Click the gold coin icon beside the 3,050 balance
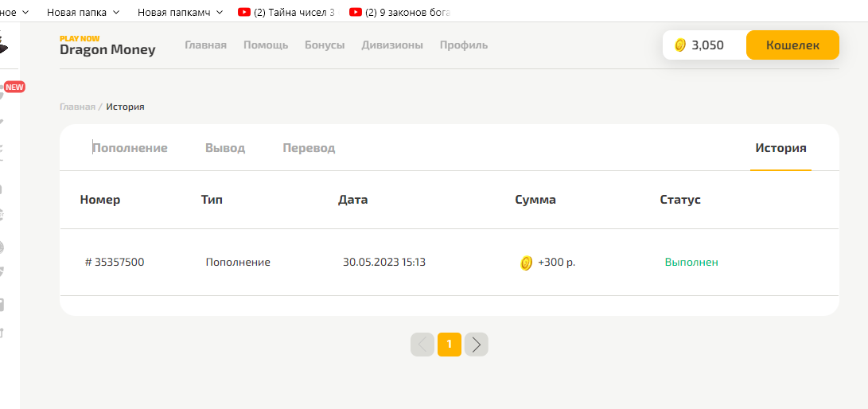Viewport: 868px width, 409px height. pos(680,45)
